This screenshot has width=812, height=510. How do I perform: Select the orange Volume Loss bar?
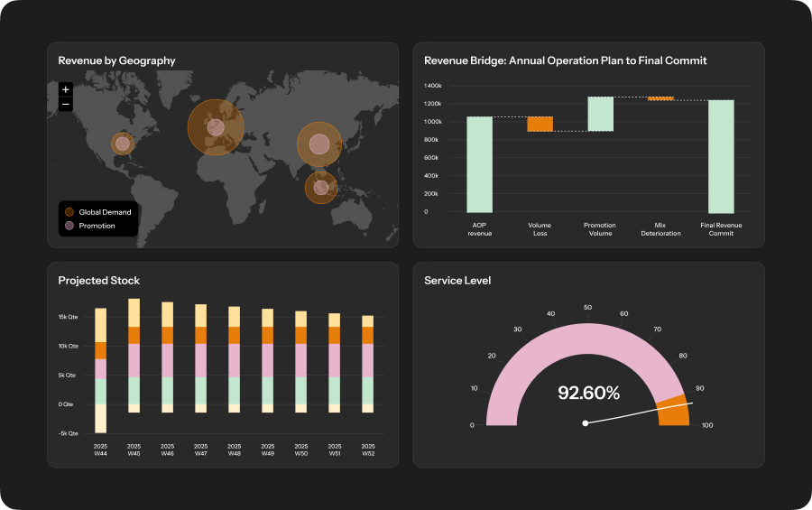pyautogui.click(x=540, y=124)
